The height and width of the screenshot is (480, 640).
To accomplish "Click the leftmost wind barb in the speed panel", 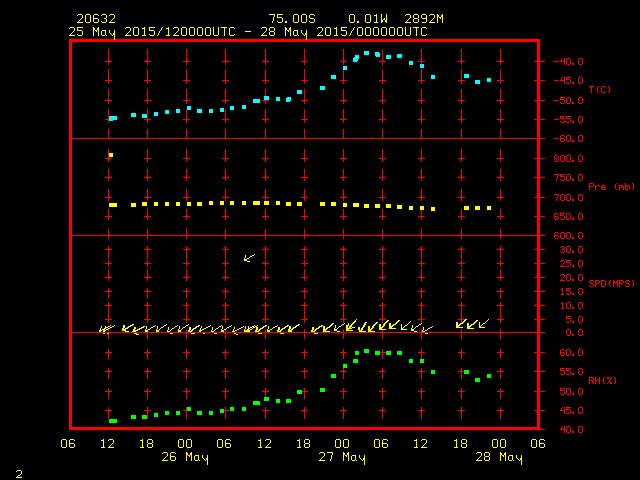I will tap(106, 327).
